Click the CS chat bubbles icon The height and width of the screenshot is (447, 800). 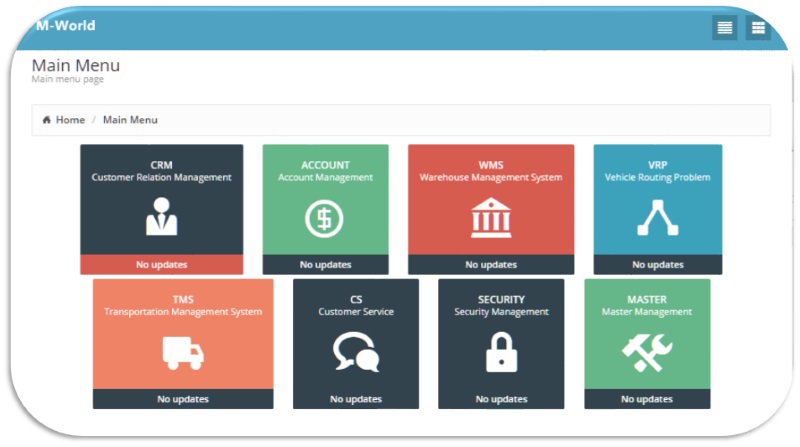356,352
